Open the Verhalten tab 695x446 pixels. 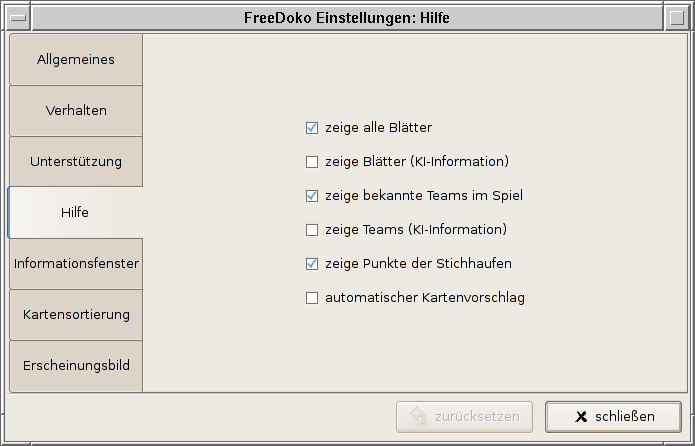[76, 111]
